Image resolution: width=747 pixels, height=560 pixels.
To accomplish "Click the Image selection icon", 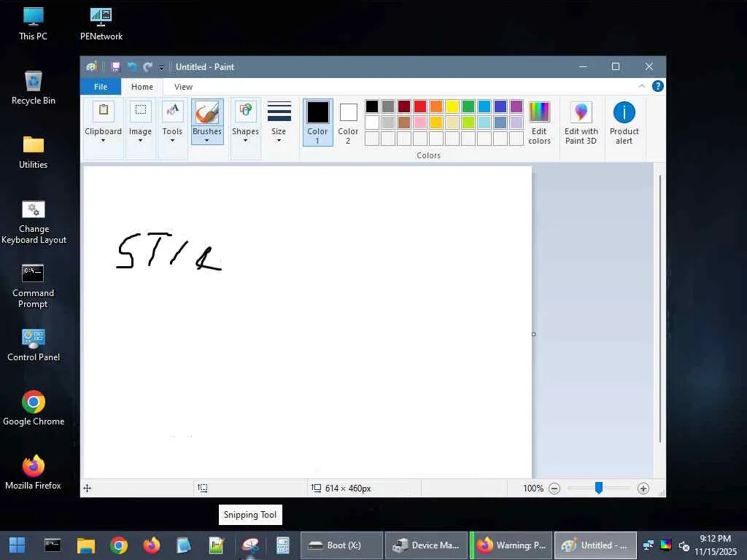I will [x=141, y=111].
